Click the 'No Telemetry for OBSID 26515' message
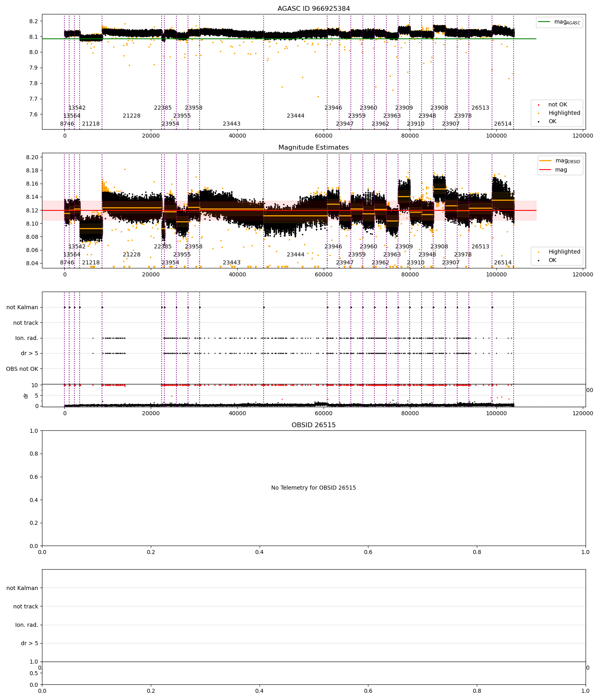This screenshot has height=700, width=600. tap(314, 488)
